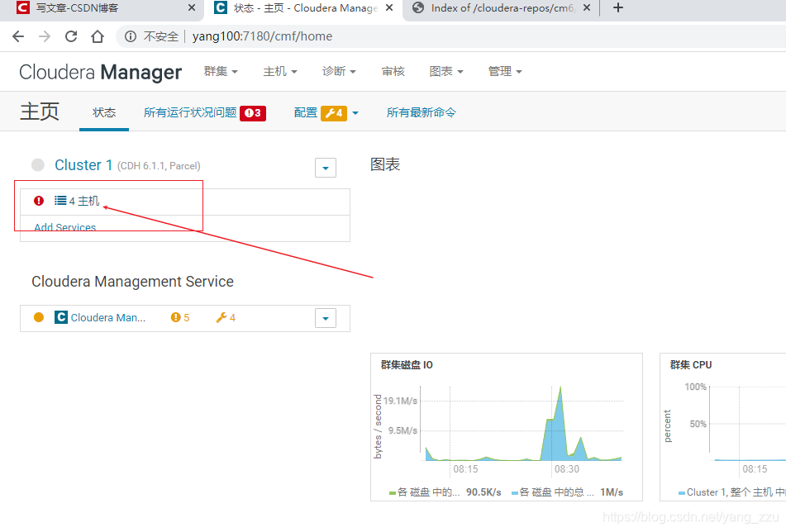
Task: Click the orange status dot for Cloudera Management Service
Action: click(39, 317)
